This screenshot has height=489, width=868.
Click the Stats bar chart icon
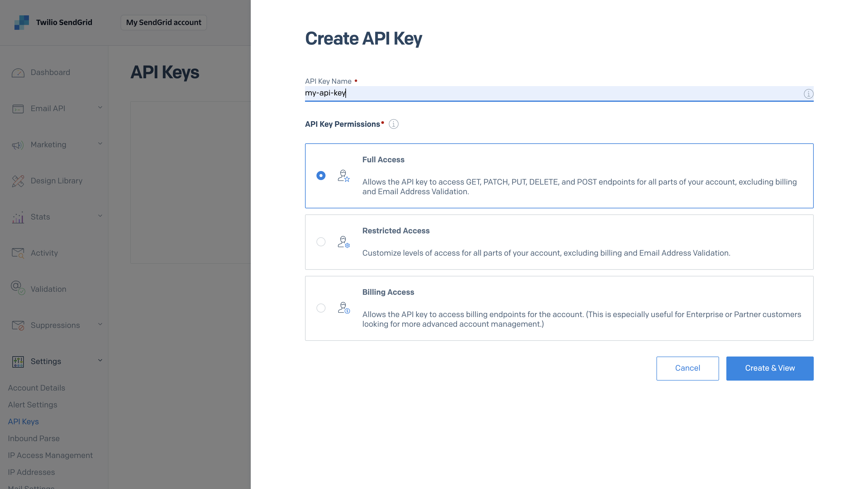[18, 217]
